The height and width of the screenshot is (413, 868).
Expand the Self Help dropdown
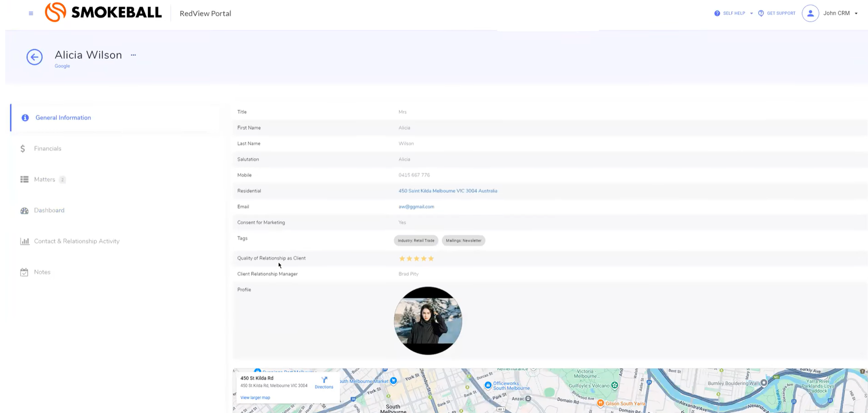pos(751,13)
